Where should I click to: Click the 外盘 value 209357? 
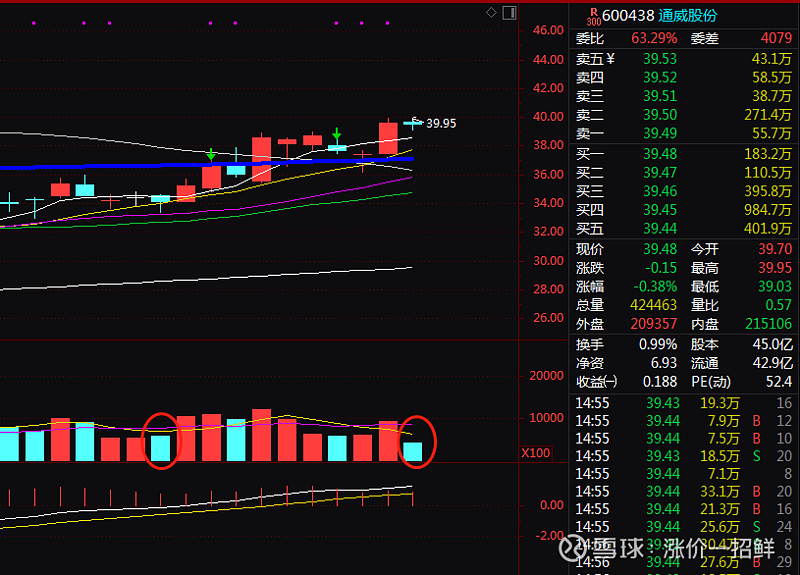(654, 324)
